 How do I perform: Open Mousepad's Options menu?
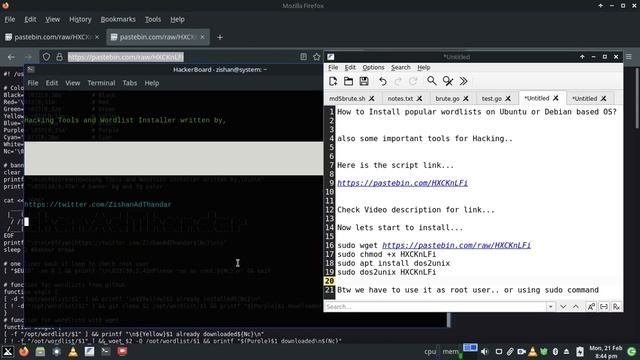(373, 67)
